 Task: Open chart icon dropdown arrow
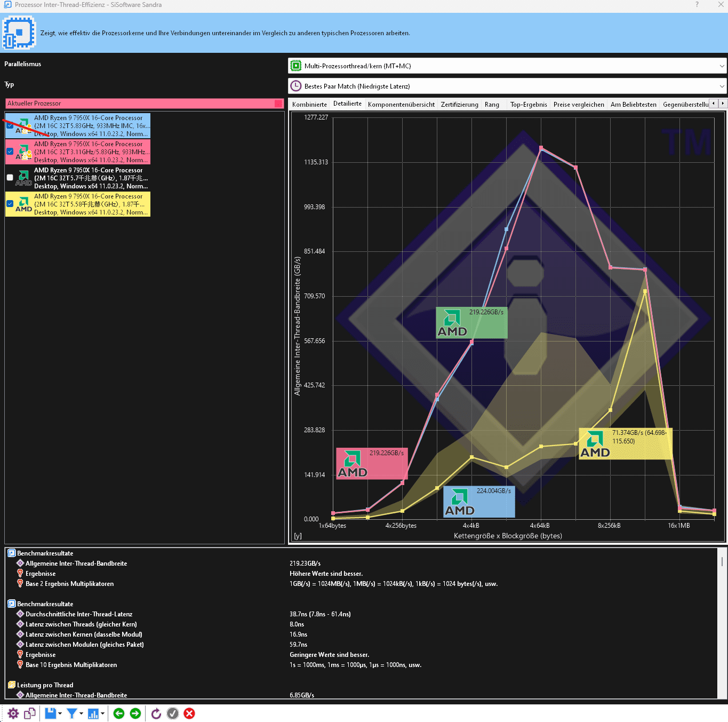(x=103, y=713)
